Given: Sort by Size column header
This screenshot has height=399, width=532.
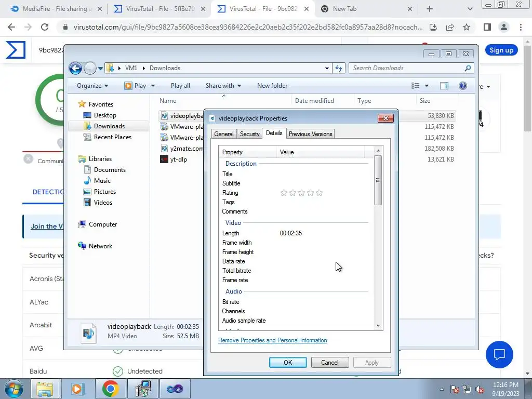Looking at the screenshot, I should pyautogui.click(x=425, y=101).
